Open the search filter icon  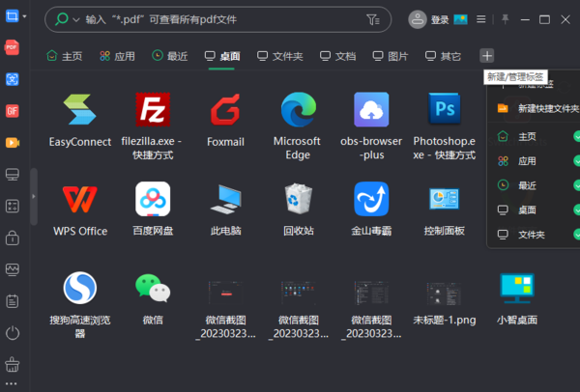pos(372,19)
